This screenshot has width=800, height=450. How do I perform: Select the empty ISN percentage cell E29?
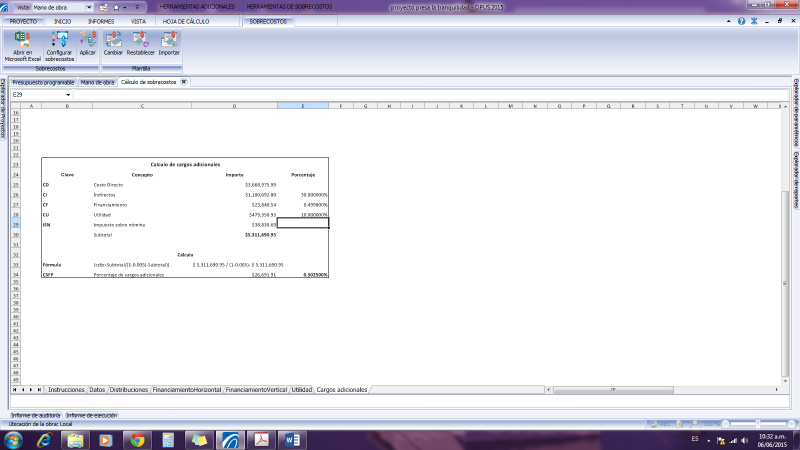(302, 225)
